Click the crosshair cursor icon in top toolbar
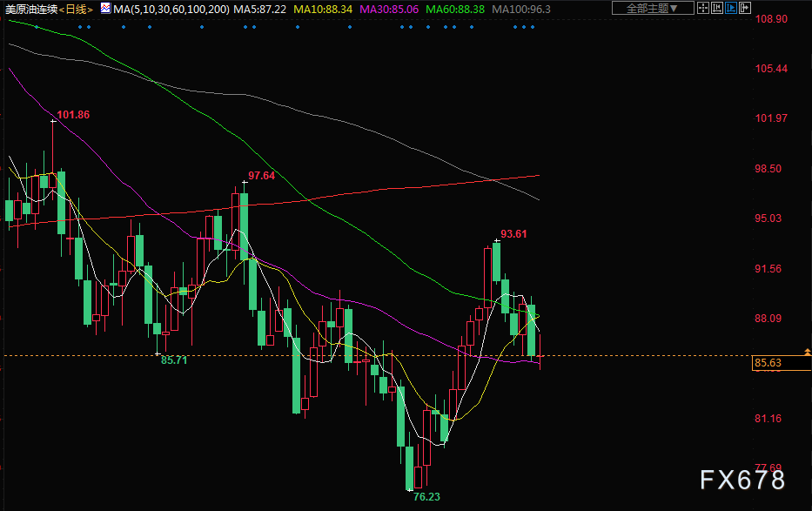Screen dimensions: 812x511 [703, 9]
